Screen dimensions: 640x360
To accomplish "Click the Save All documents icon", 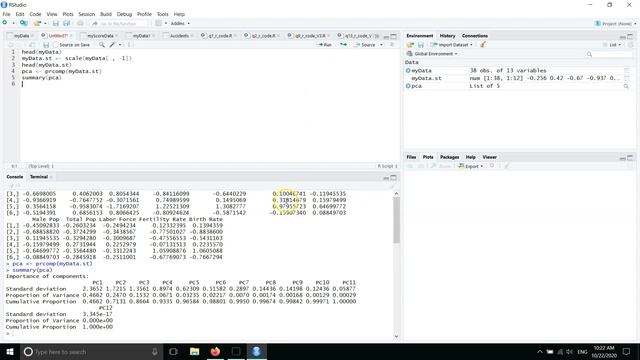I will coord(67,23).
